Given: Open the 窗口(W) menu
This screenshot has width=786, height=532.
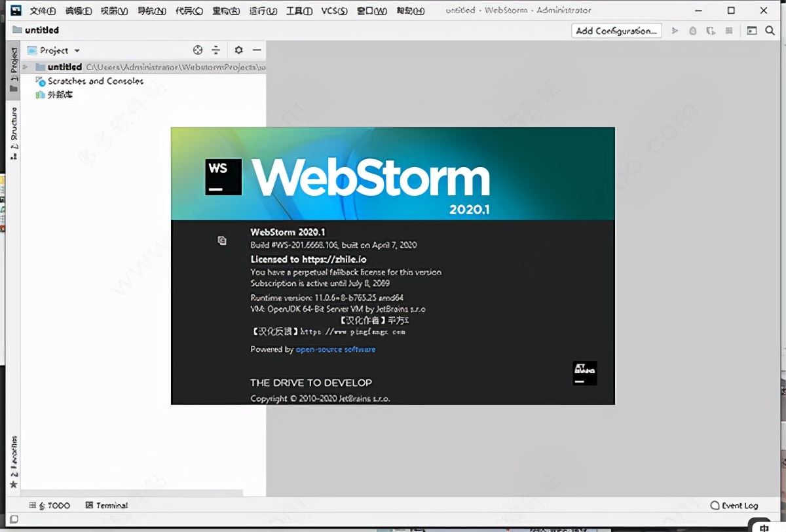Looking at the screenshot, I should pos(372,11).
